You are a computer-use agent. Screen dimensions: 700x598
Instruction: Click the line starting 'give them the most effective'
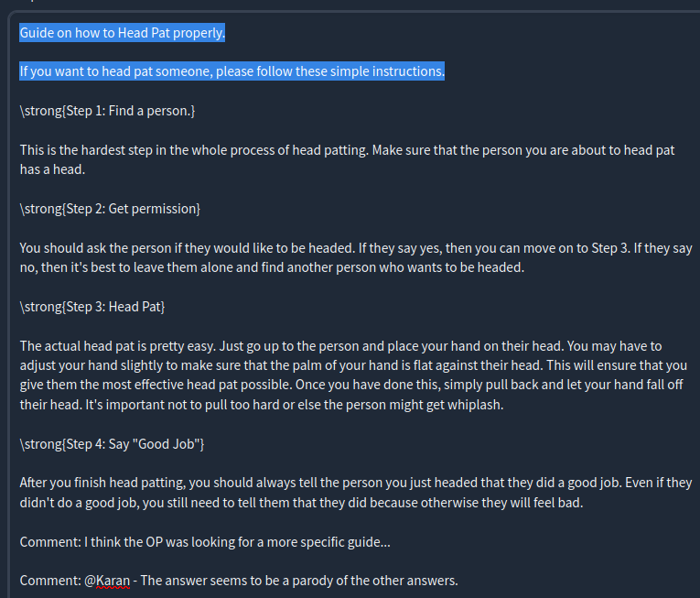[x=351, y=385]
